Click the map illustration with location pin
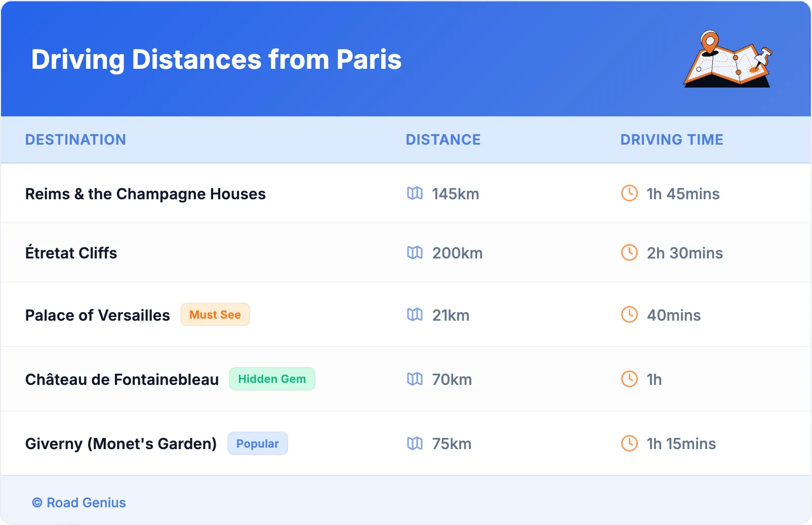812x525 pixels. tap(728, 59)
